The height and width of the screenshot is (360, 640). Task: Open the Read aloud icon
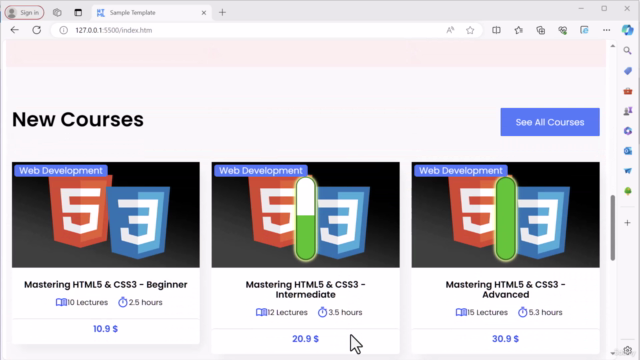click(x=450, y=30)
